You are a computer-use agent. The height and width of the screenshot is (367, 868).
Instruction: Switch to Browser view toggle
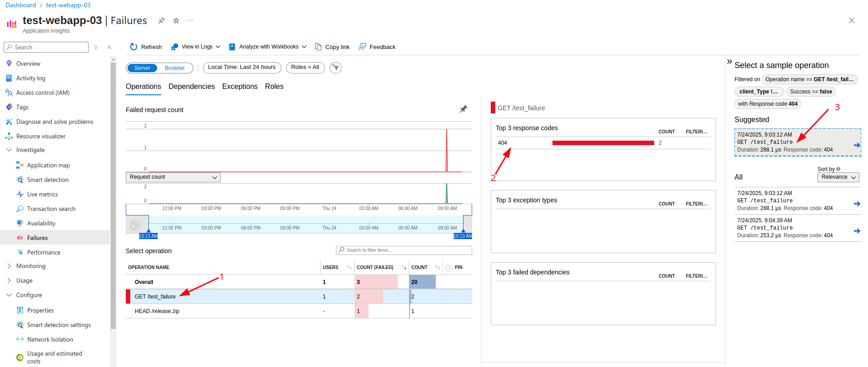[x=175, y=68]
